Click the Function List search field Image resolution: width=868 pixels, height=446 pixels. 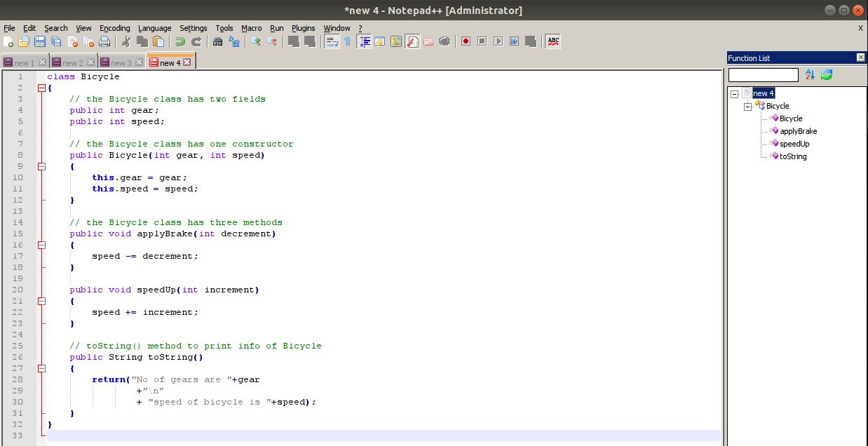click(763, 74)
